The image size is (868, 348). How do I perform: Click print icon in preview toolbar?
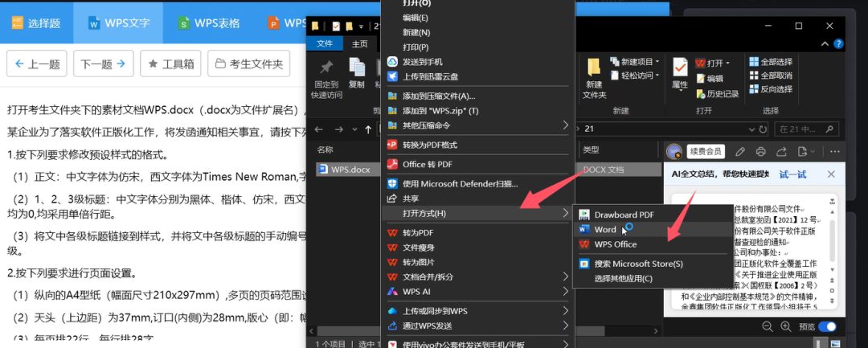(760, 151)
